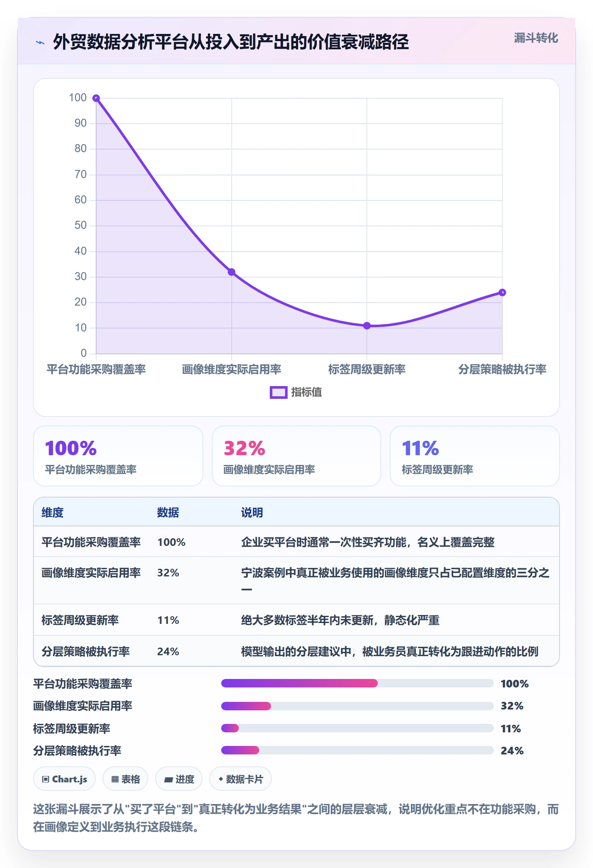593x868 pixels.
Task: Click the title 外贸数据分析平台从投入到产出的价值衰减路径
Action: (231, 42)
